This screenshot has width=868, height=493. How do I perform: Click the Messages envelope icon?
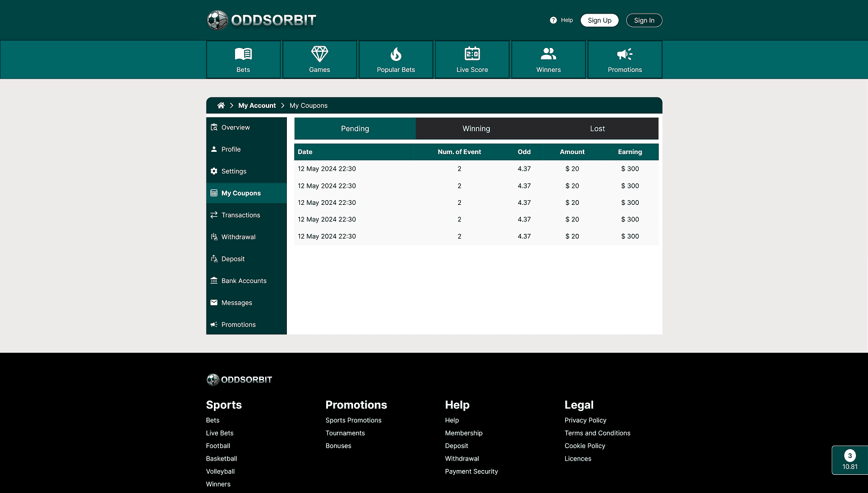click(214, 302)
